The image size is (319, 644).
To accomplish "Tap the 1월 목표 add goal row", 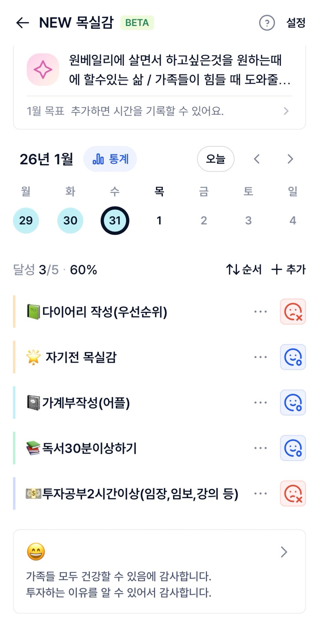I will pyautogui.click(x=159, y=111).
